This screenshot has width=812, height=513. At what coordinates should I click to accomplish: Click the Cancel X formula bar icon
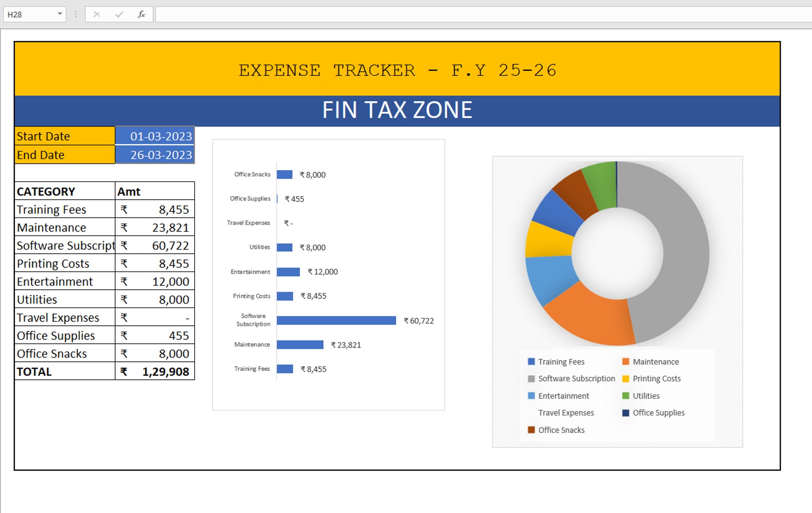(97, 14)
